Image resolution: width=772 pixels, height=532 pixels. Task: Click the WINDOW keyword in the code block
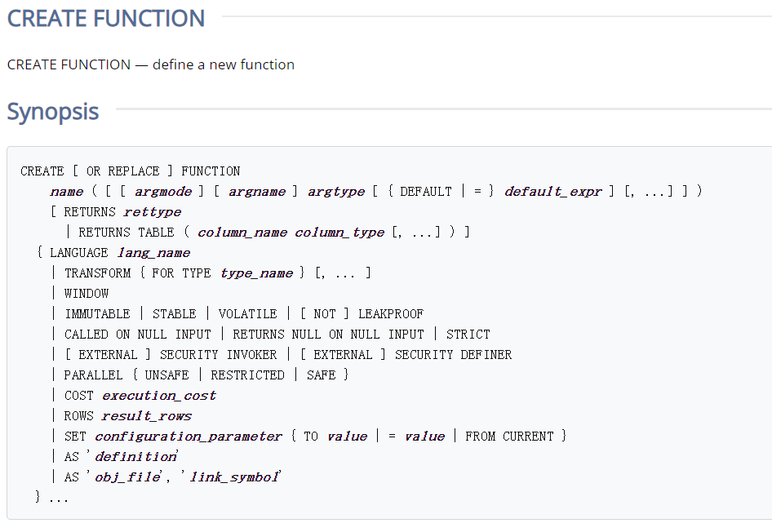coord(87,294)
